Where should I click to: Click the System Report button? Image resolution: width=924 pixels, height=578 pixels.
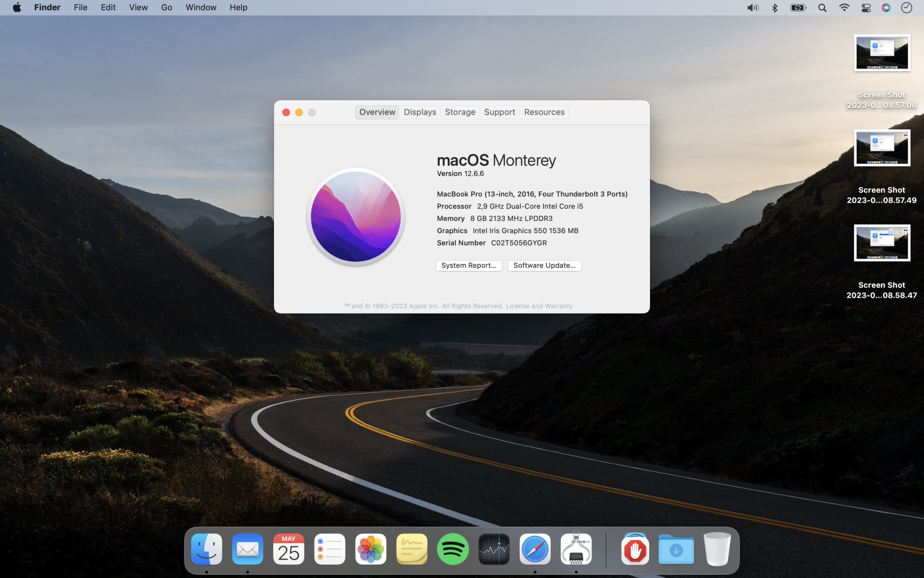pos(468,265)
